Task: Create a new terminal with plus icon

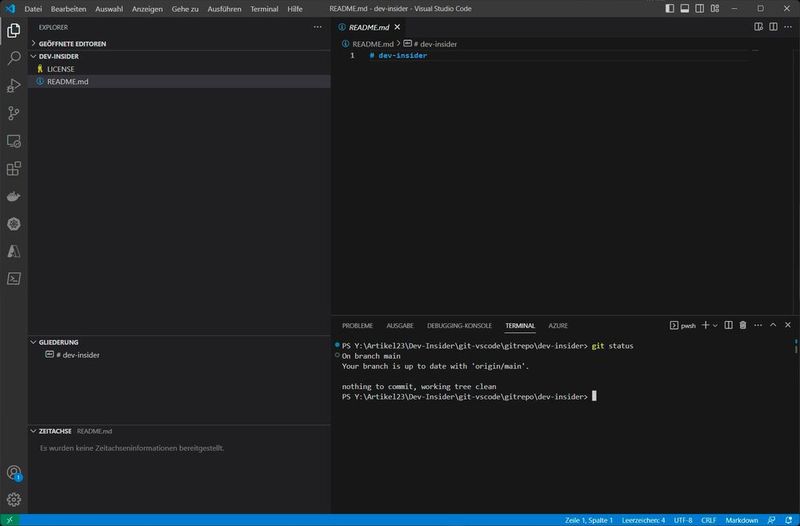Action: coord(705,325)
